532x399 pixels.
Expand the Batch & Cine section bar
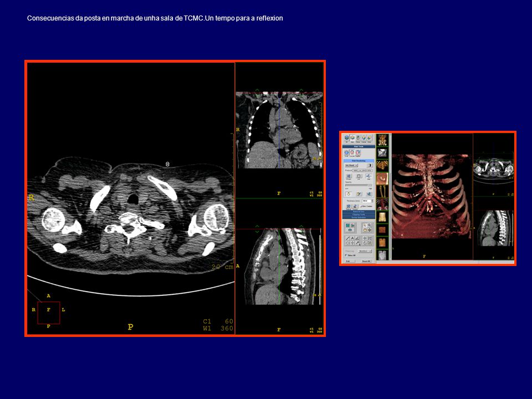tap(359, 212)
